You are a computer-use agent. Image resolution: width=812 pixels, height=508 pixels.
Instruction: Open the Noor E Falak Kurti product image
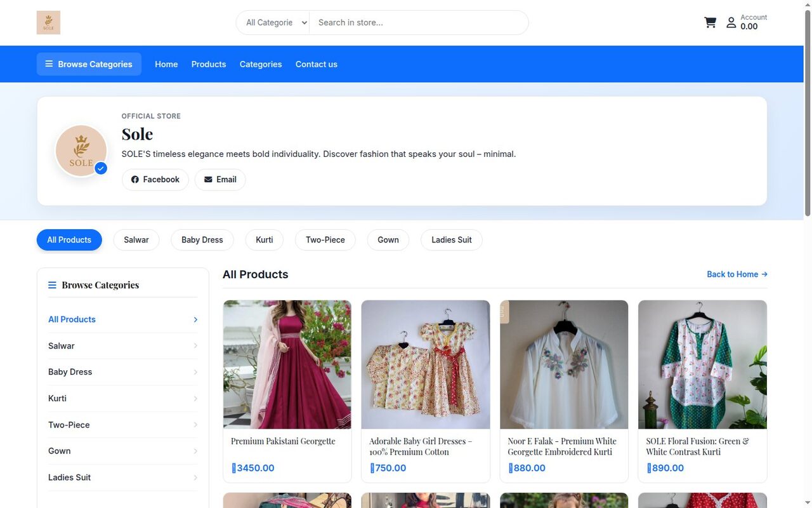point(564,364)
